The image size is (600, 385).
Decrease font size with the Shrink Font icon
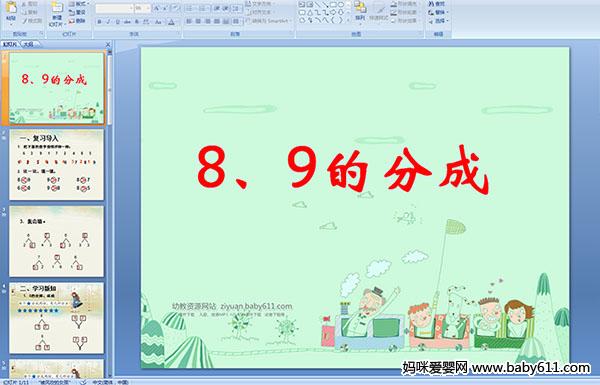click(165, 8)
